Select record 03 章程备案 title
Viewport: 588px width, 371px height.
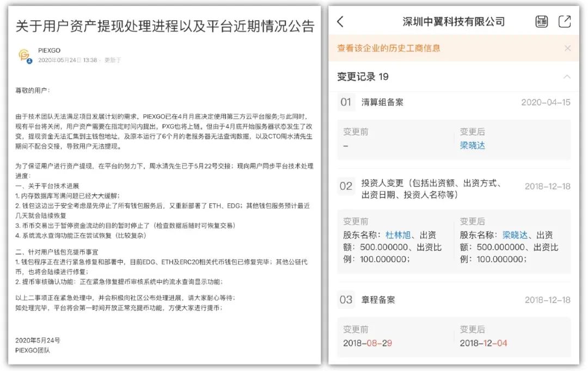coord(378,300)
